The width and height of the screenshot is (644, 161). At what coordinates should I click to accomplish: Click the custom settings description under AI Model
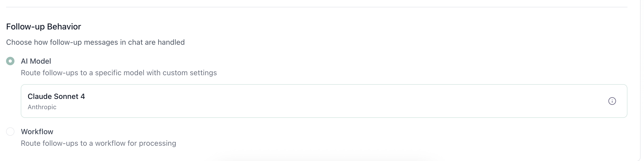pos(119,73)
